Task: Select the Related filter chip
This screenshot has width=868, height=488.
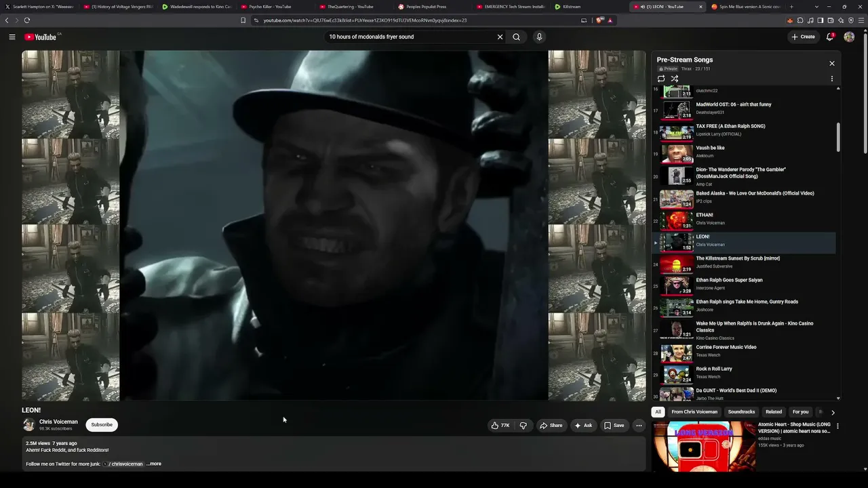Action: click(x=774, y=412)
